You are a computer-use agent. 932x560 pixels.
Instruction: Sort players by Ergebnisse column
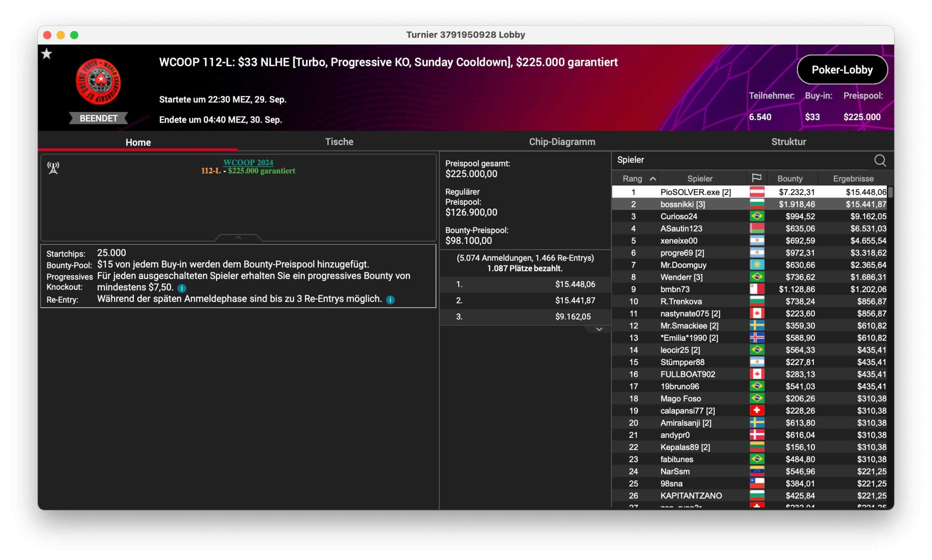pyautogui.click(x=853, y=179)
